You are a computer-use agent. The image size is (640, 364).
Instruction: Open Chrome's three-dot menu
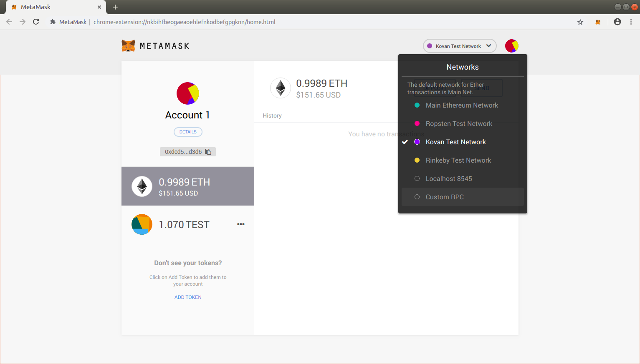click(x=631, y=22)
